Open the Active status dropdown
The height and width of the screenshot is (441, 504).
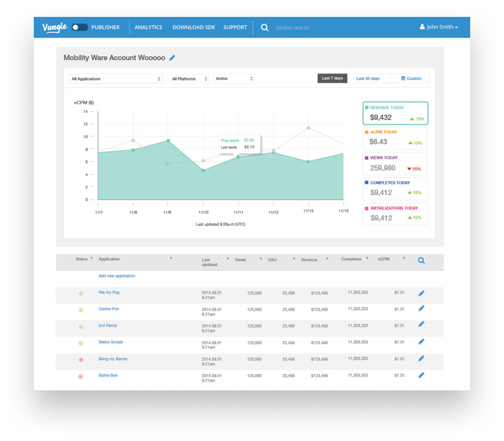point(234,79)
